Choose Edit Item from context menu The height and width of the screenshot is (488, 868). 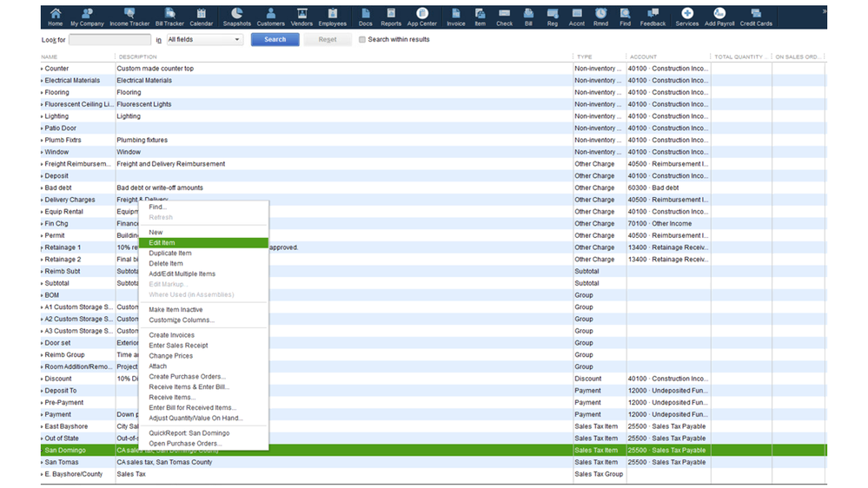point(203,243)
